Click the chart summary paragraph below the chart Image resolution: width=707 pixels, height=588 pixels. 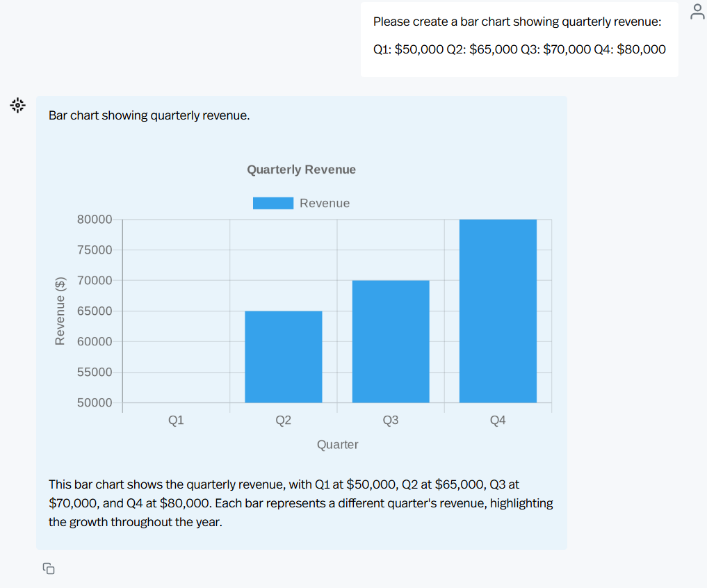click(300, 503)
